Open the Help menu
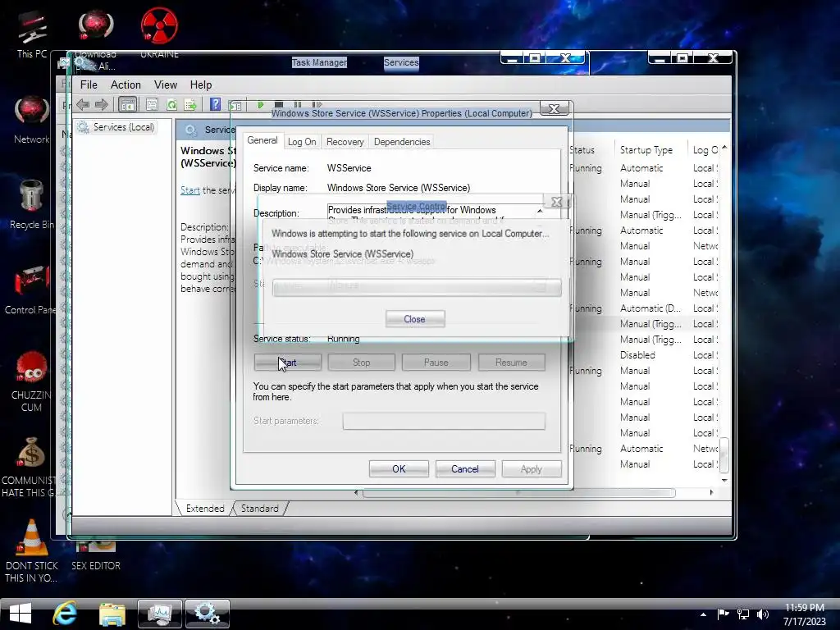 201,84
